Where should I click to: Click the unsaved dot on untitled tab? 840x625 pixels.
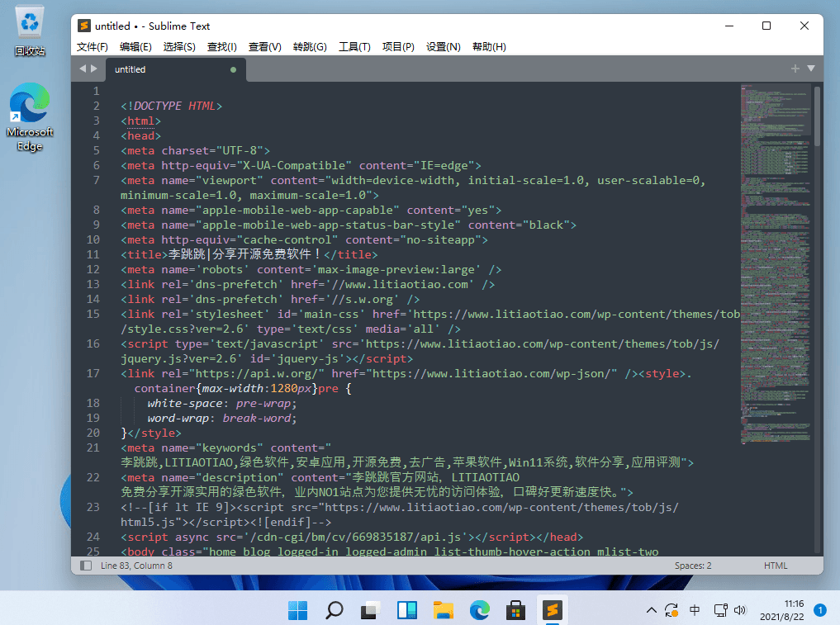(233, 69)
